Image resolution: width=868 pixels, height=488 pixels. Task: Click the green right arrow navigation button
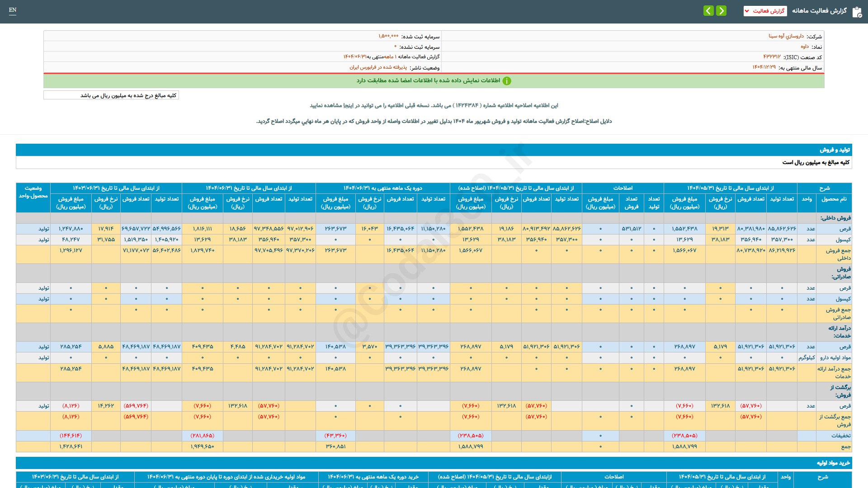tap(722, 10)
